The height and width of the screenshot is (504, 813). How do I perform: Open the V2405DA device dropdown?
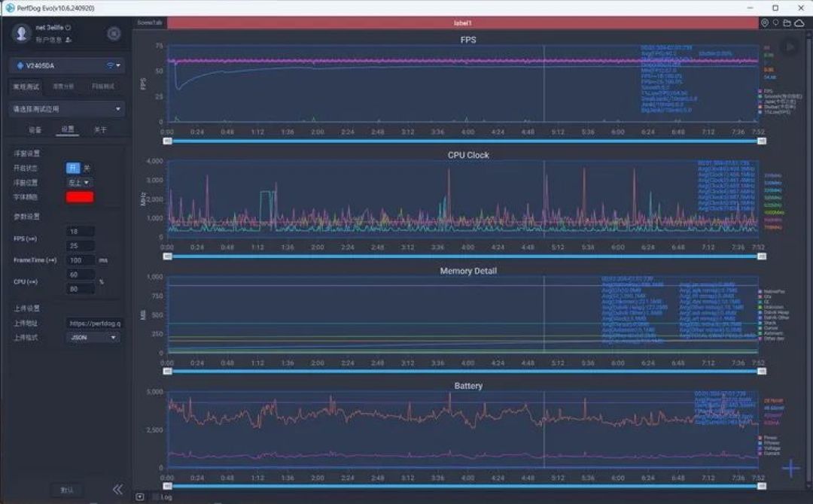coord(67,65)
